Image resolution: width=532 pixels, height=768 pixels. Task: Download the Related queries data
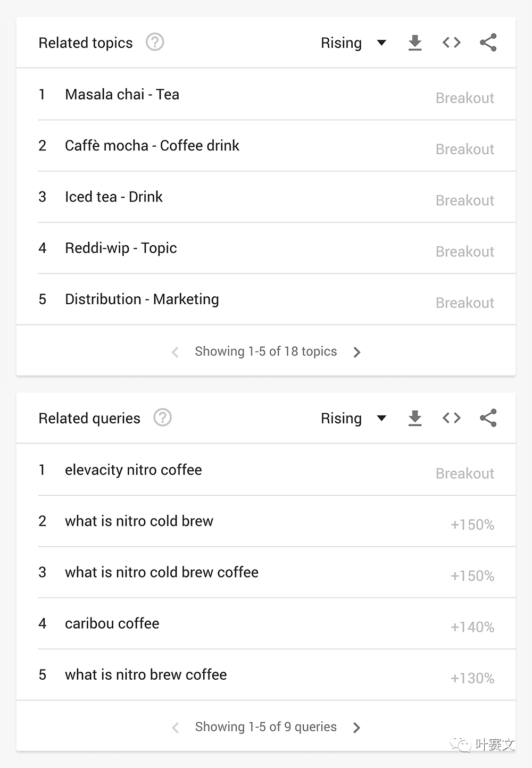click(415, 418)
